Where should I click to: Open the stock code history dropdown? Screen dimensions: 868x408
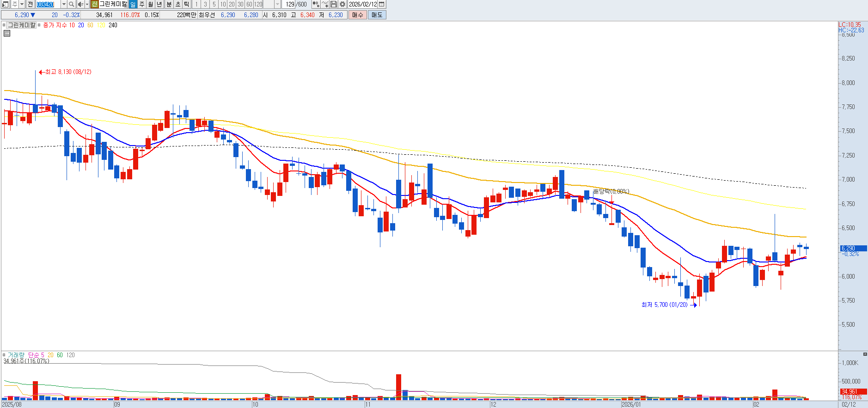[x=64, y=4]
